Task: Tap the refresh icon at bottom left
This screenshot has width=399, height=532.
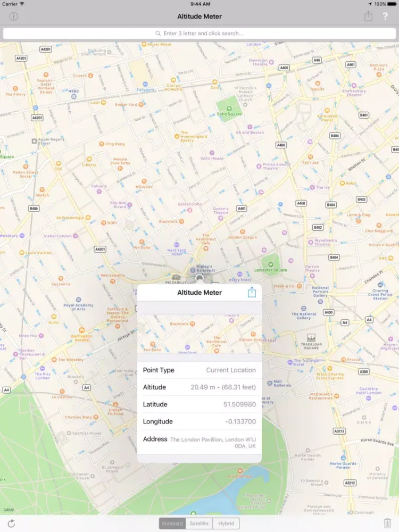Action: (11, 523)
